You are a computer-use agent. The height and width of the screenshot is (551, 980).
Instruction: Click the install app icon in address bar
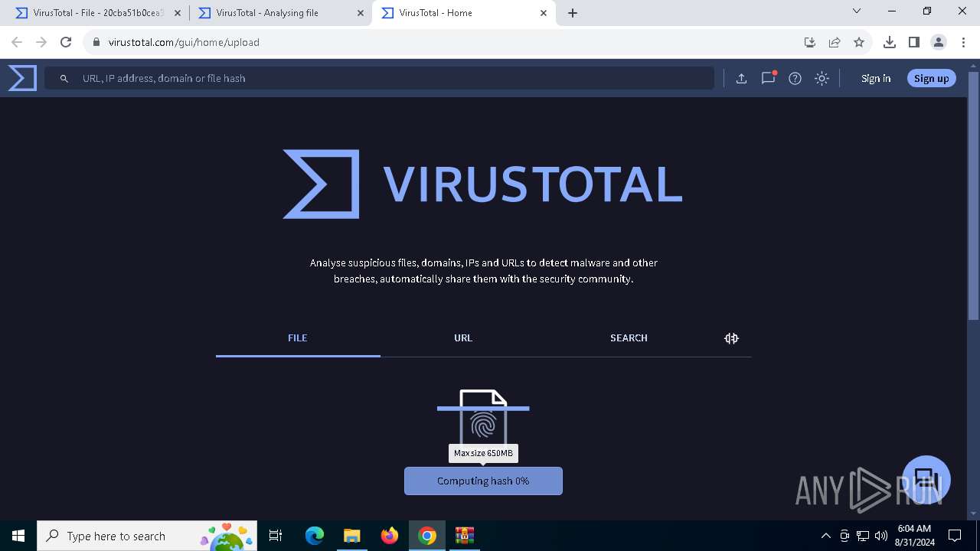coord(809,42)
